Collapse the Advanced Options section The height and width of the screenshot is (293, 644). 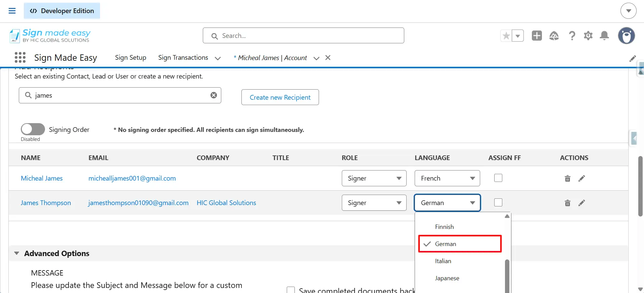pos(16,253)
